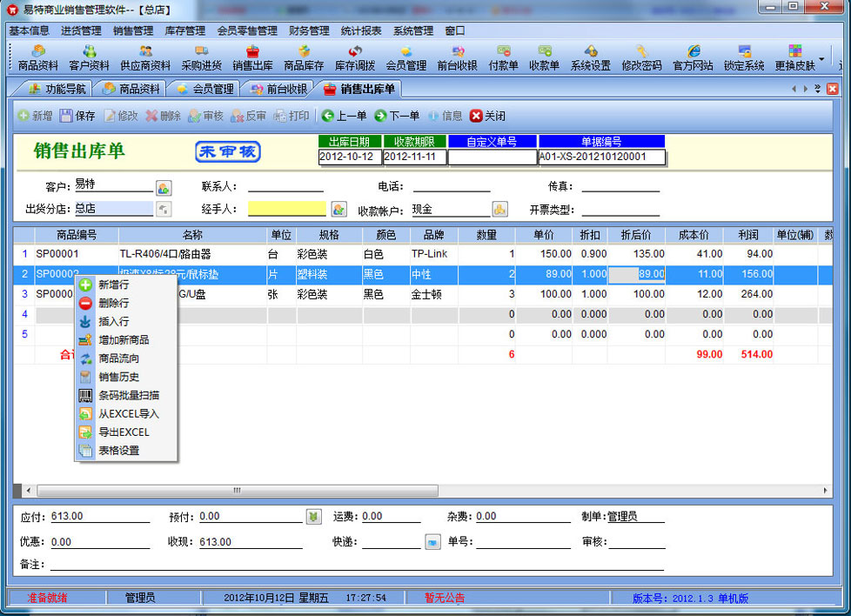Open 会员管理 toolbar icon
851x616 pixels.
[x=405, y=57]
